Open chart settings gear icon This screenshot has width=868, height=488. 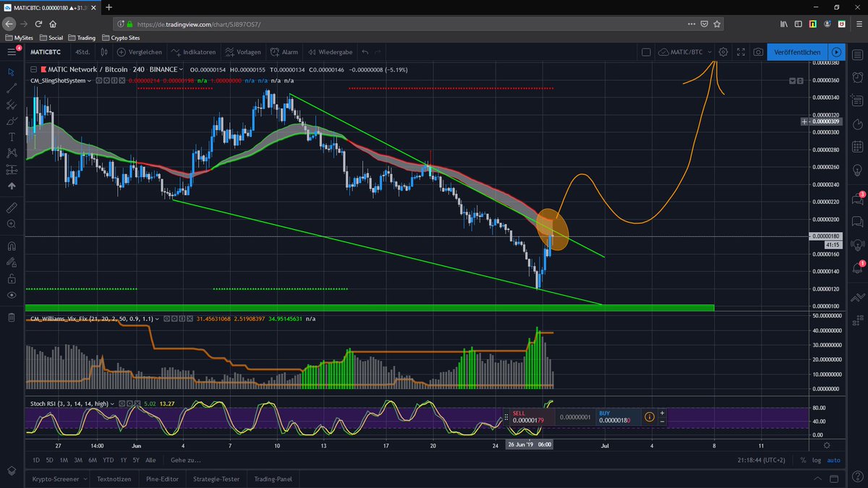point(723,52)
